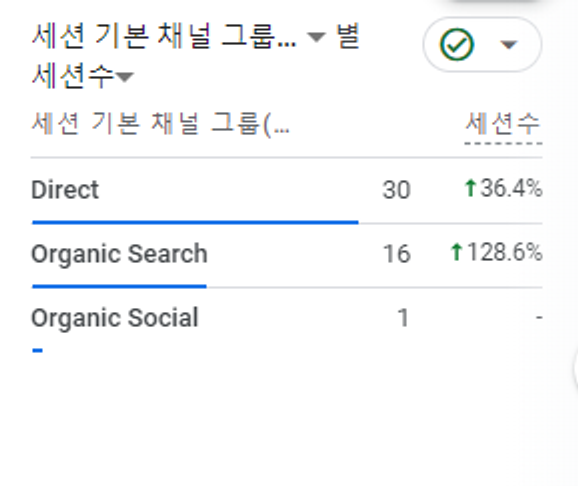Select the Organic Search row label
The width and height of the screenshot is (578, 486).
pyautogui.click(x=119, y=254)
